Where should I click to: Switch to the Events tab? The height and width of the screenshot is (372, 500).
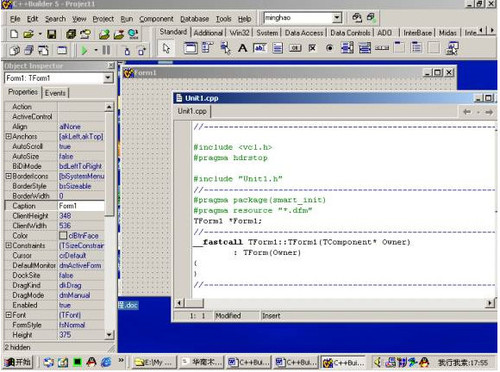coord(55,93)
